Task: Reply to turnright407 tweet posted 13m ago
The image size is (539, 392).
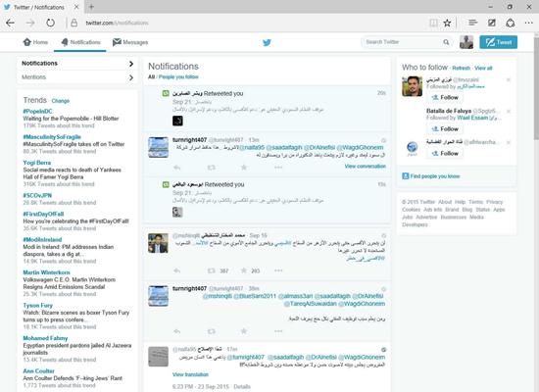Action: point(177,168)
